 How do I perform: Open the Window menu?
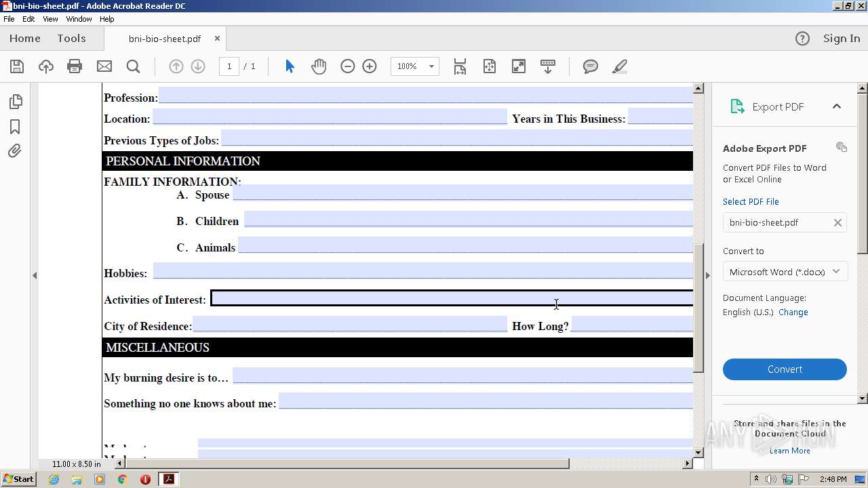(x=79, y=19)
